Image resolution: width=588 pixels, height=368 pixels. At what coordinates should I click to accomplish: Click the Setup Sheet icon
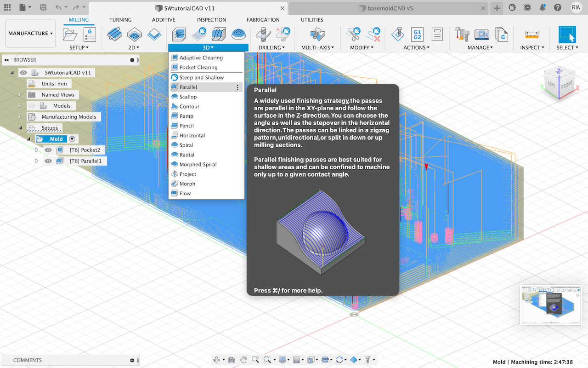point(437,34)
